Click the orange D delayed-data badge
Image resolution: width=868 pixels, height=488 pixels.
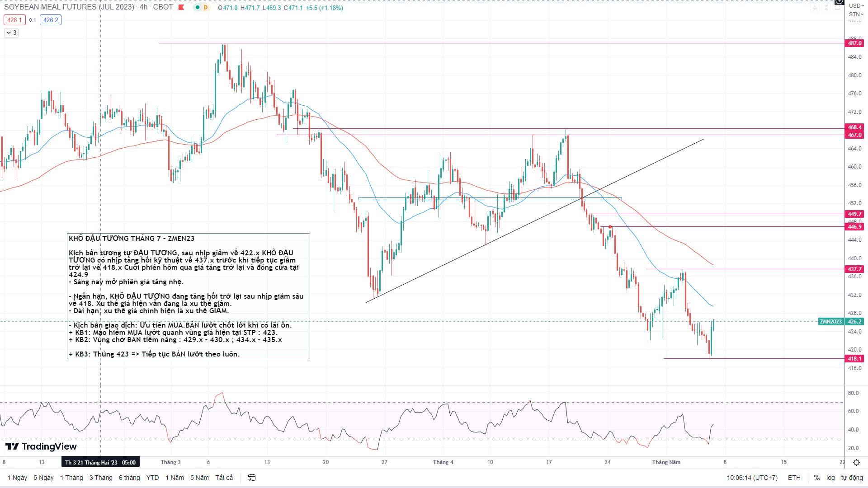pos(206,7)
